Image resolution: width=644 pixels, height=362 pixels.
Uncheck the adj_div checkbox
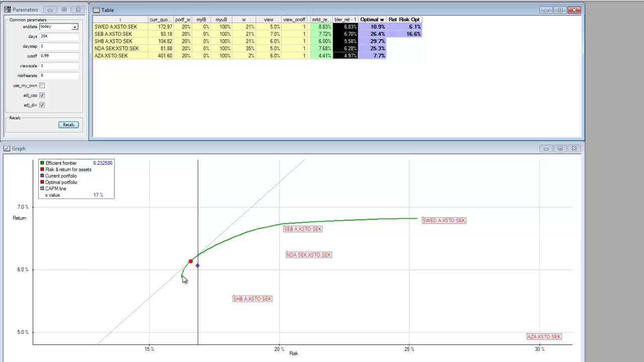tap(42, 105)
